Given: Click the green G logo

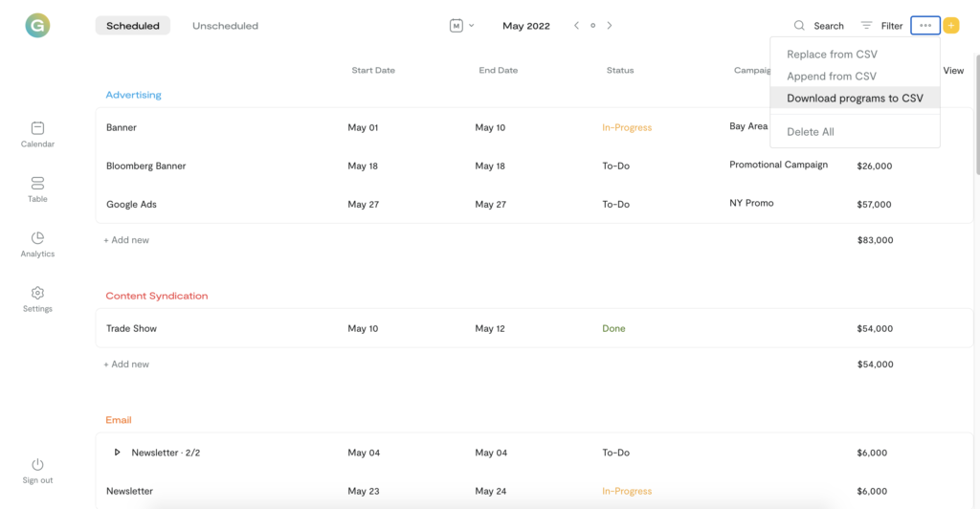Looking at the screenshot, I should pyautogui.click(x=37, y=26).
